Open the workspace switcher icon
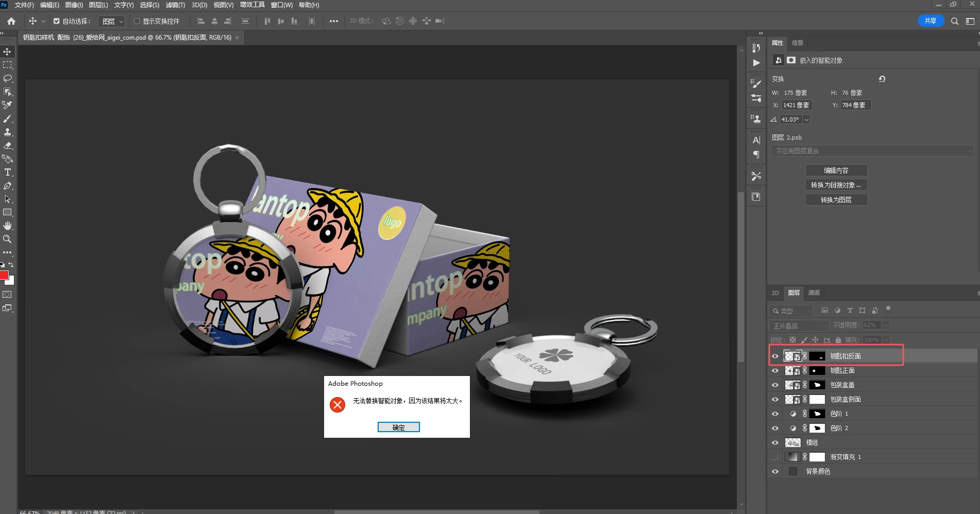980x514 pixels. pyautogui.click(x=970, y=21)
